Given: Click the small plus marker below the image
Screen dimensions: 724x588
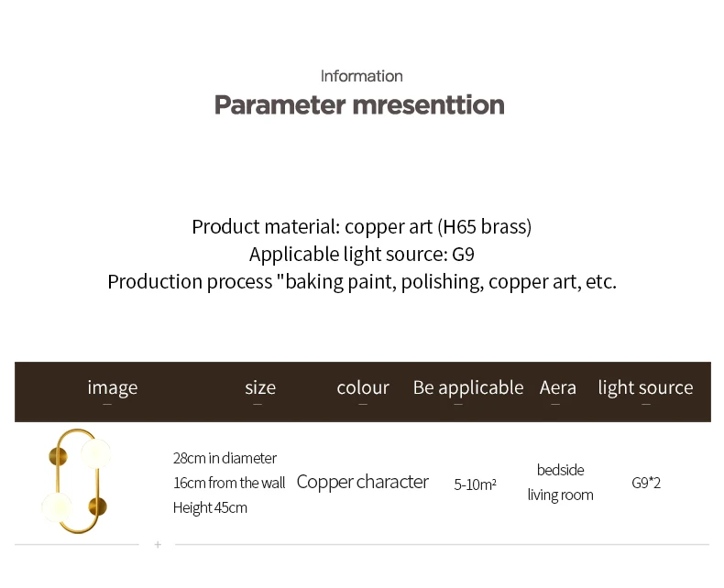Looking at the screenshot, I should pyautogui.click(x=158, y=545).
